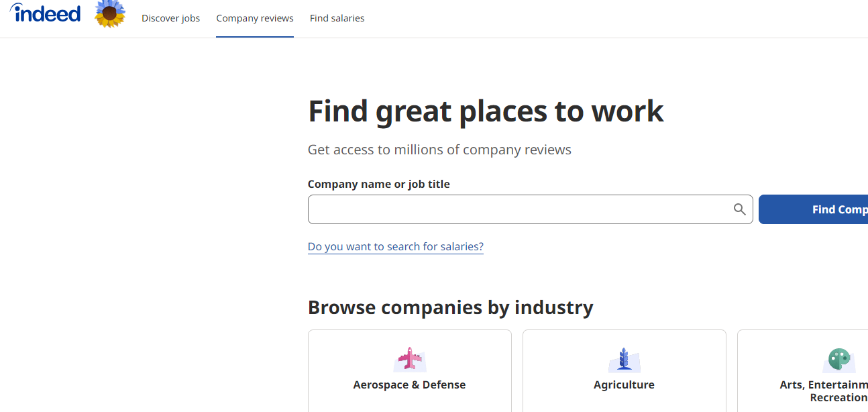Follow the search for salaries link
The image size is (868, 412).
coord(395,246)
